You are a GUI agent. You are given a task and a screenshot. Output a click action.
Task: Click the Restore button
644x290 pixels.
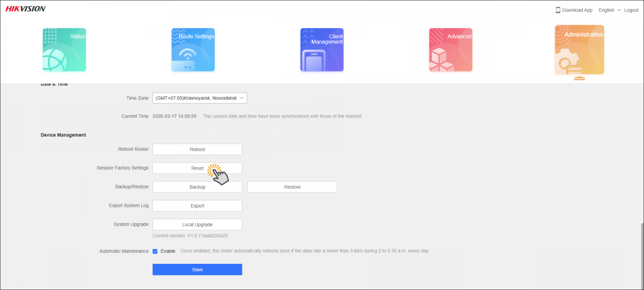coord(292,187)
